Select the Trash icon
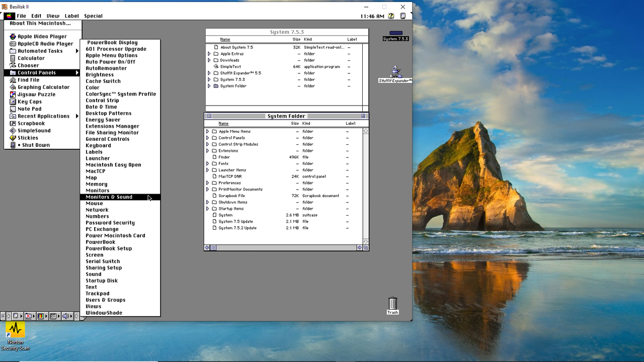 (x=392, y=306)
